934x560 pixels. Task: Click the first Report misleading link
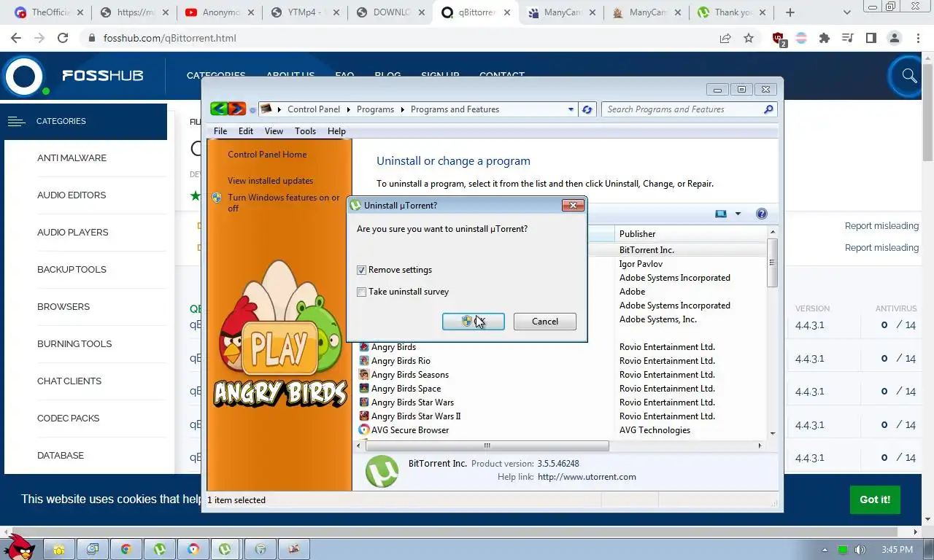point(881,226)
